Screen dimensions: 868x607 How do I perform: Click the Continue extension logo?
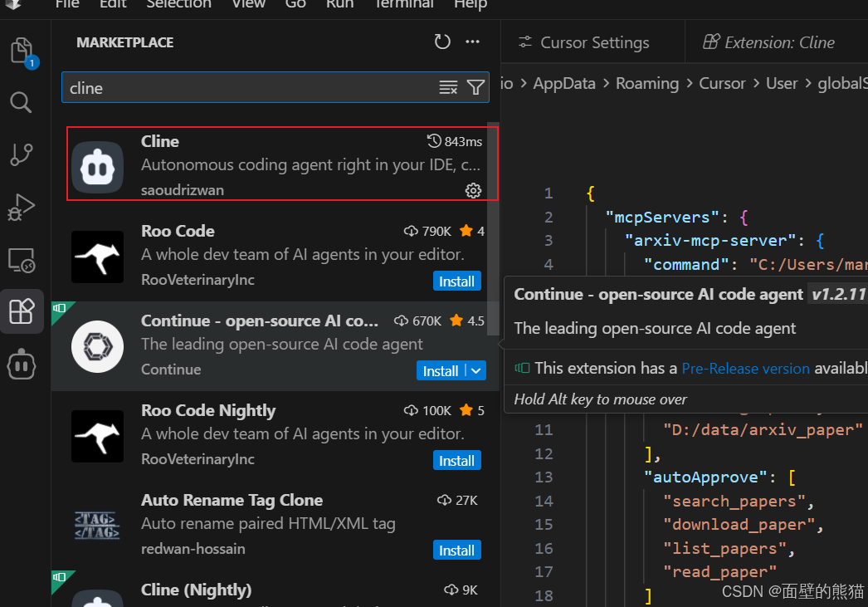click(97, 347)
